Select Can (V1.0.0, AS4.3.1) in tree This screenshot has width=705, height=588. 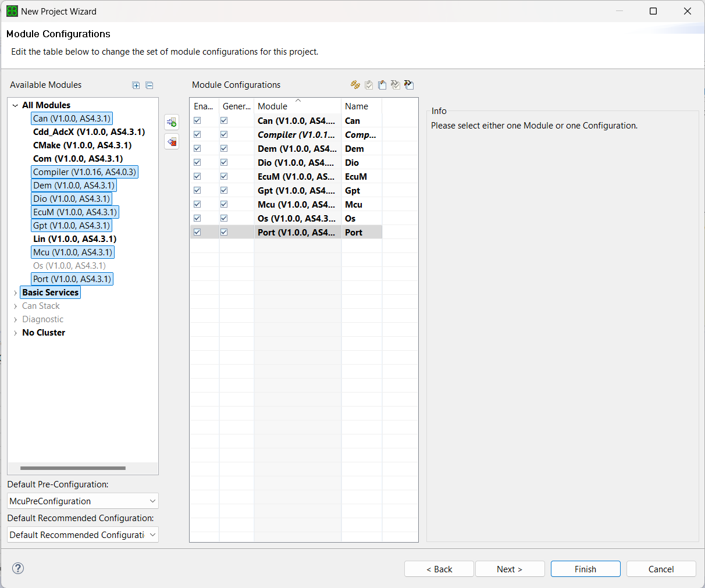pos(72,119)
